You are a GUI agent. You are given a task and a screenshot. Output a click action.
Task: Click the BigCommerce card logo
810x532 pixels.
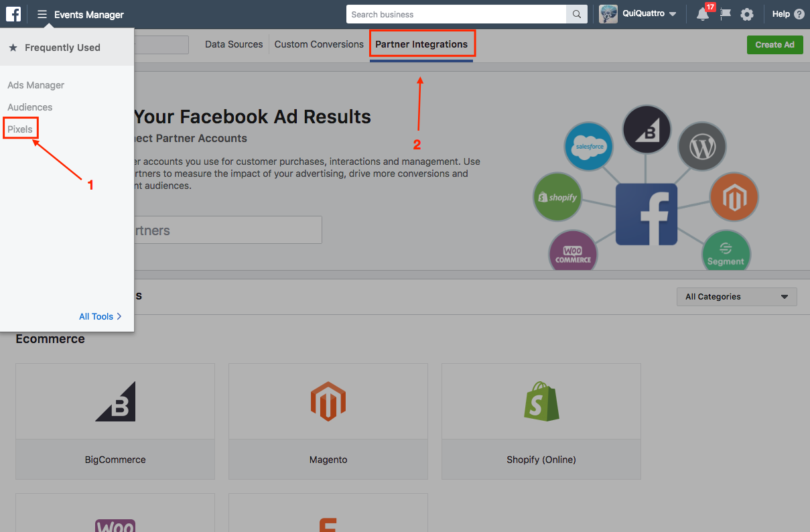(115, 401)
